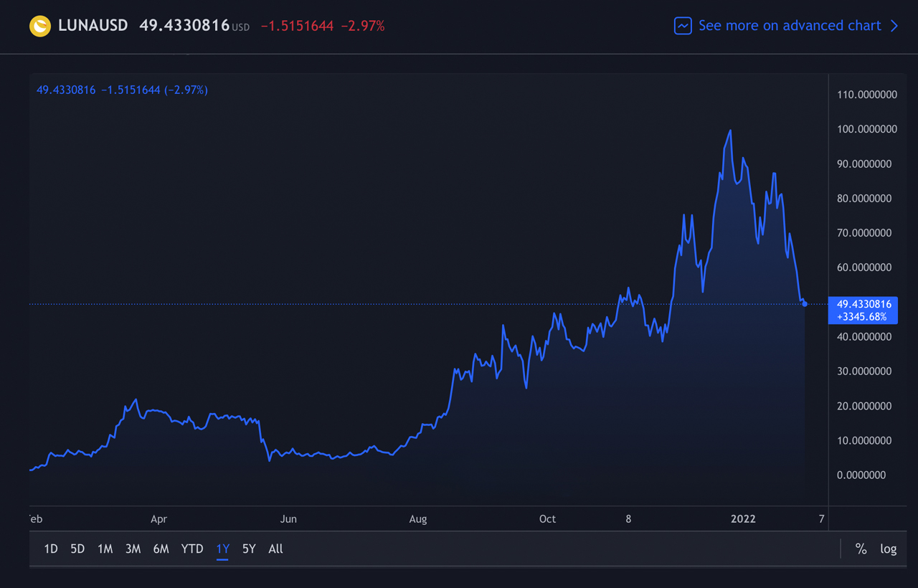Switch to the 5Y timeframe
Image resolution: width=918 pixels, height=588 pixels.
tap(249, 549)
